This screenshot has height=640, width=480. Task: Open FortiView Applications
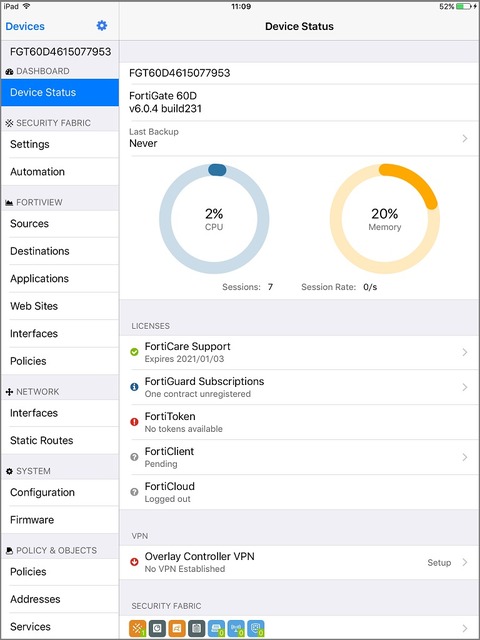pos(60,278)
